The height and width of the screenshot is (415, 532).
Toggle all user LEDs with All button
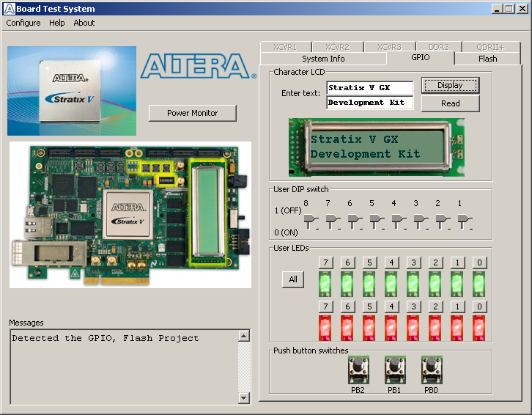(293, 279)
